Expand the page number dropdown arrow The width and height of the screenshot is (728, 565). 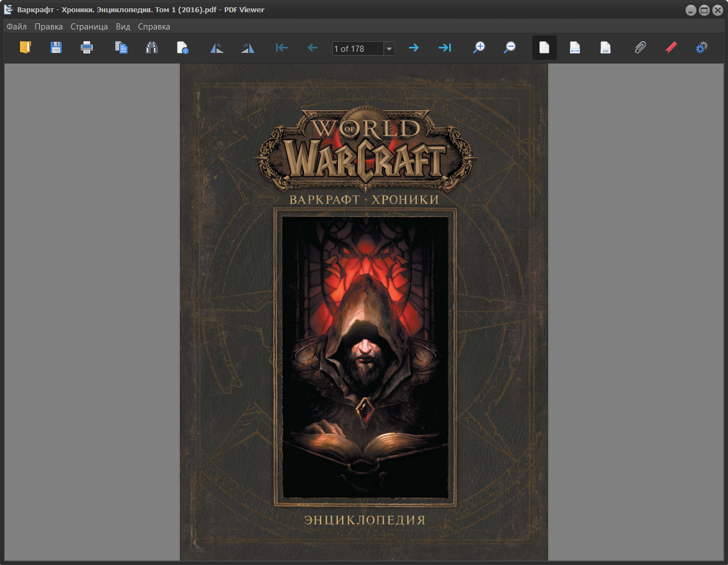390,48
